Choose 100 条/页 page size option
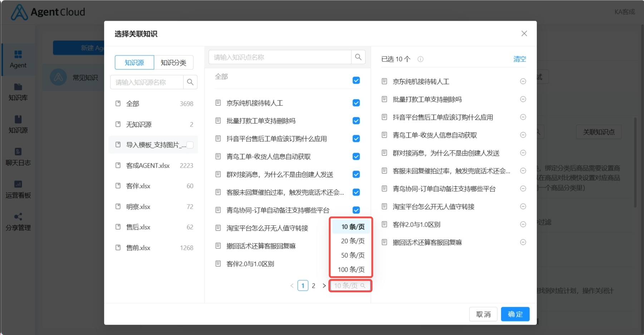The height and width of the screenshot is (335, 644). point(351,270)
